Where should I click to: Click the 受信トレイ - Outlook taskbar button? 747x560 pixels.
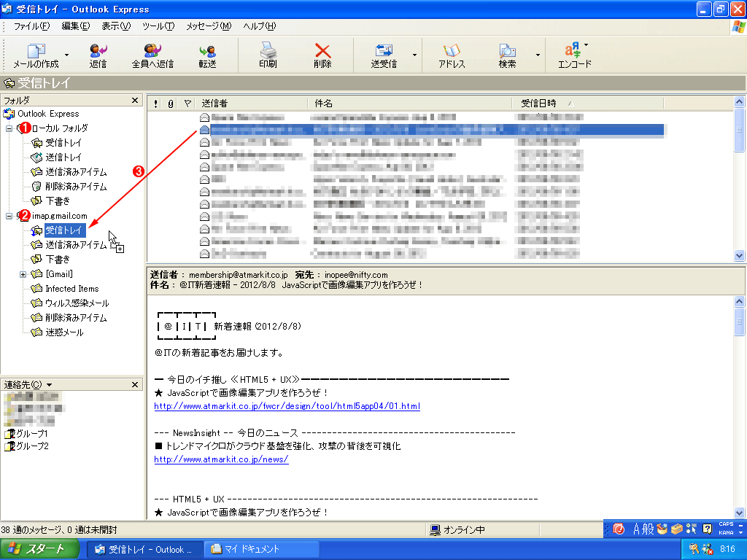click(145, 550)
